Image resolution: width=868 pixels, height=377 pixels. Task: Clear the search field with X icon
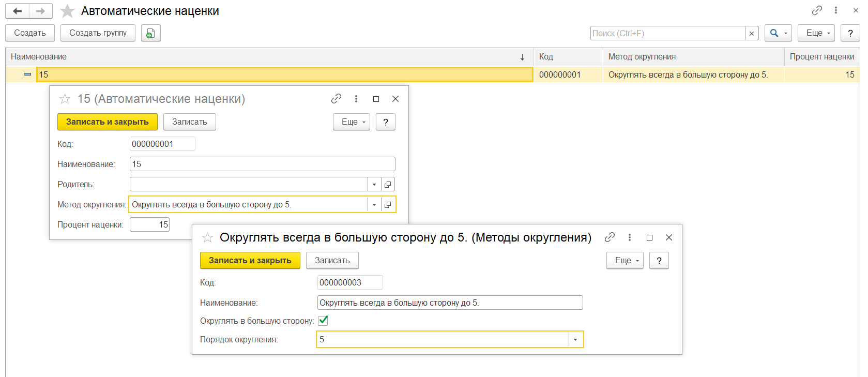(752, 33)
